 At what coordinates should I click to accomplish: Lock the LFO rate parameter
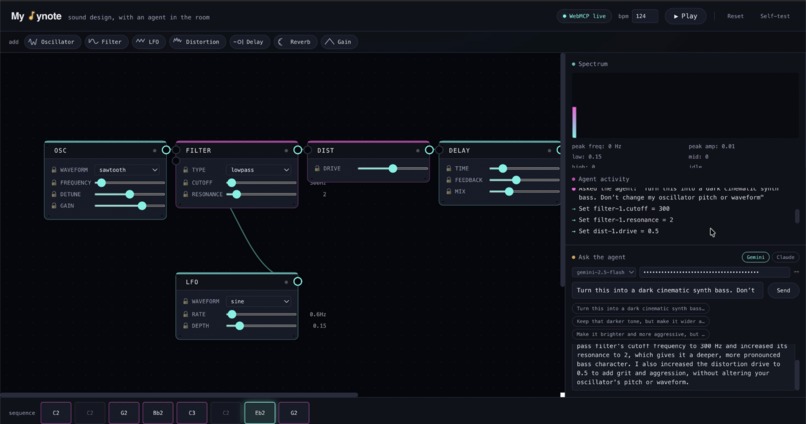point(186,314)
